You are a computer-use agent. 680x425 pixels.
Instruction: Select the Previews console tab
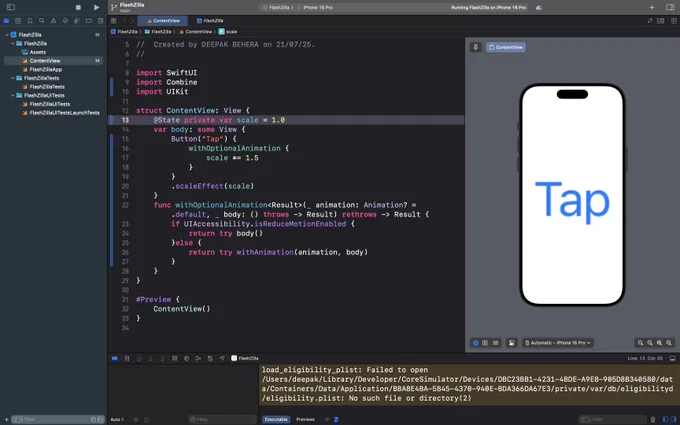305,419
